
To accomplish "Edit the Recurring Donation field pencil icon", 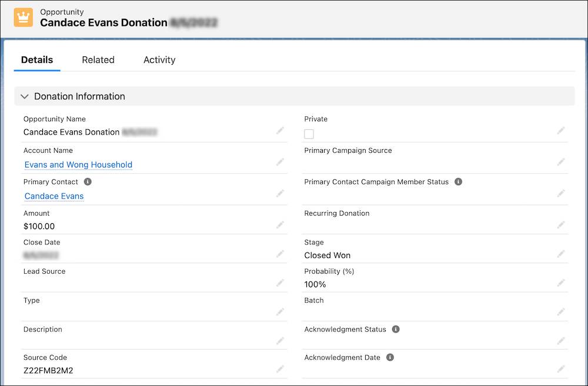I will pyautogui.click(x=561, y=225).
